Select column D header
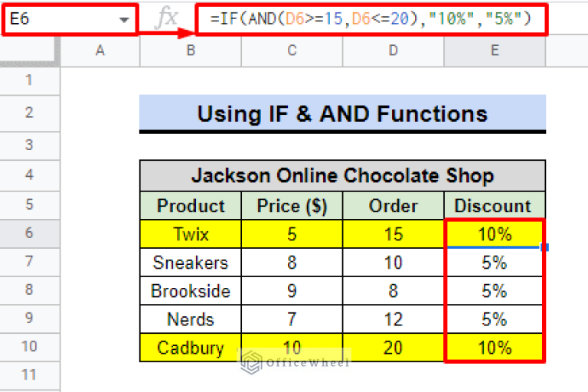Viewport: 588px width, 392px height. coord(393,51)
